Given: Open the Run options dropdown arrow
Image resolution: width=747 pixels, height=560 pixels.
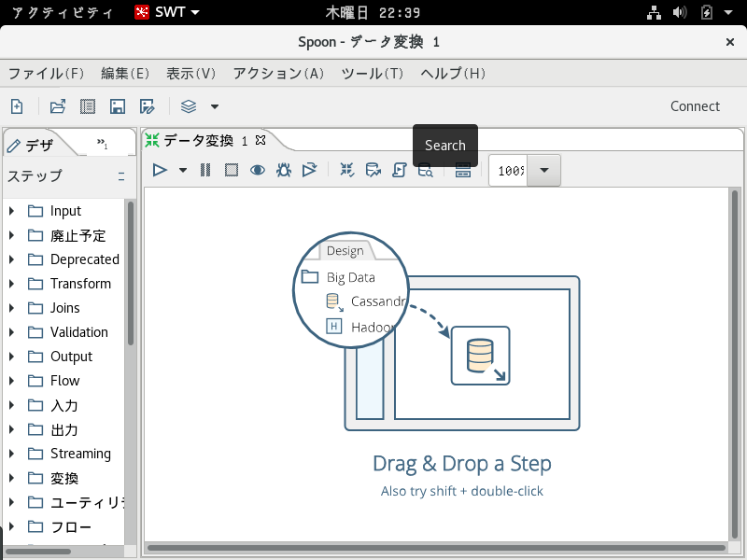Looking at the screenshot, I should pos(183,170).
